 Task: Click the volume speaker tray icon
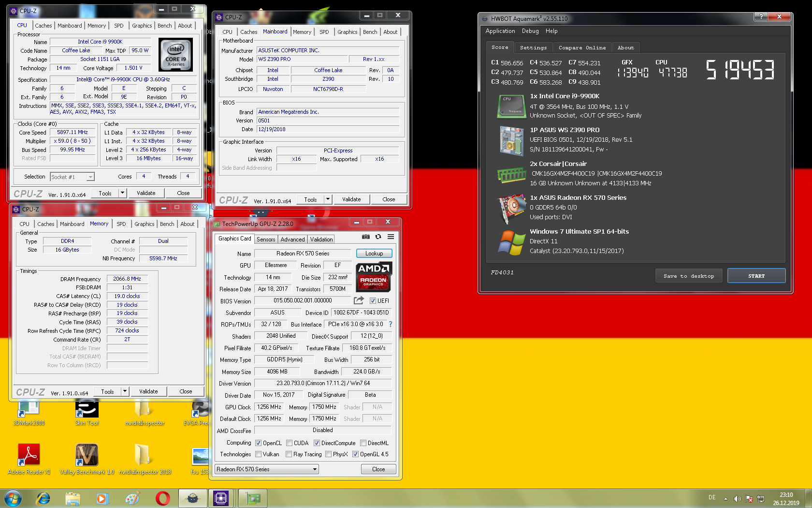(x=737, y=499)
